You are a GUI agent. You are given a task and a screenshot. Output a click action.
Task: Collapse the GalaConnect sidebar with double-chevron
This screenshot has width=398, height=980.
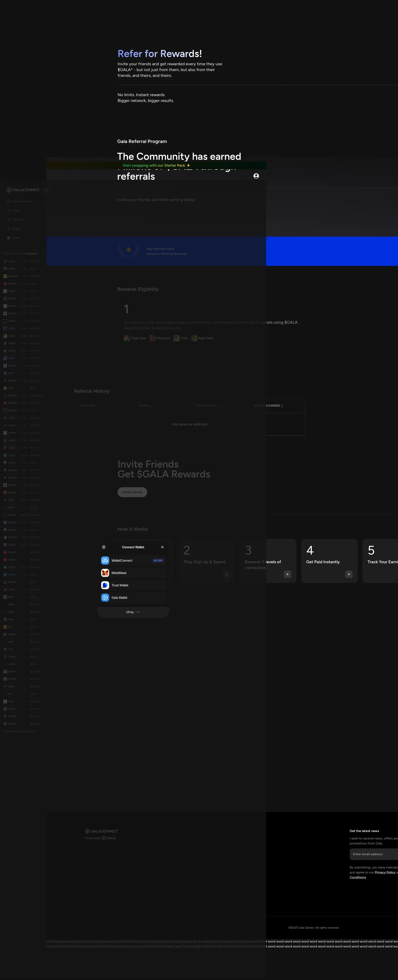pos(46,190)
